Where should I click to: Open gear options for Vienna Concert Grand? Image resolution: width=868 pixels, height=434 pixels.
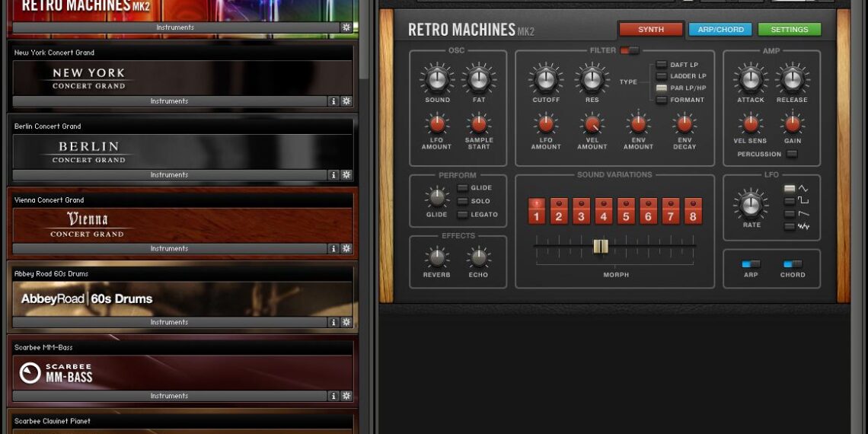(346, 248)
